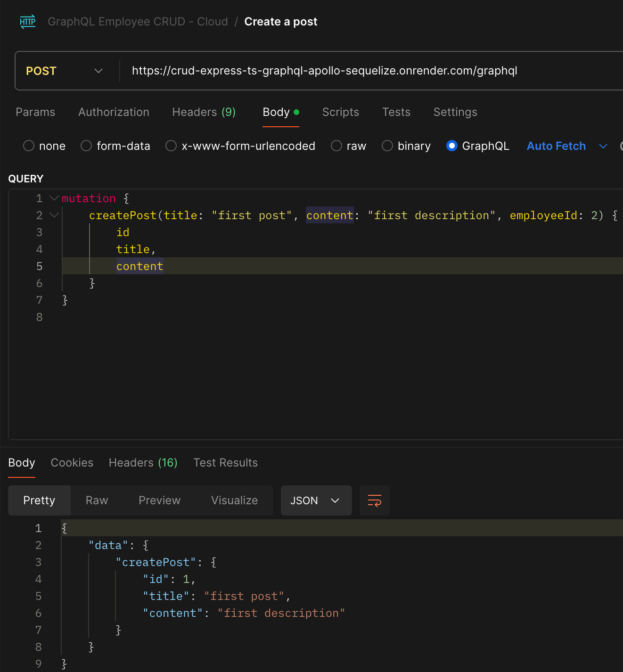The height and width of the screenshot is (672, 623).
Task: Select the GraphQL body type
Action: tap(478, 146)
